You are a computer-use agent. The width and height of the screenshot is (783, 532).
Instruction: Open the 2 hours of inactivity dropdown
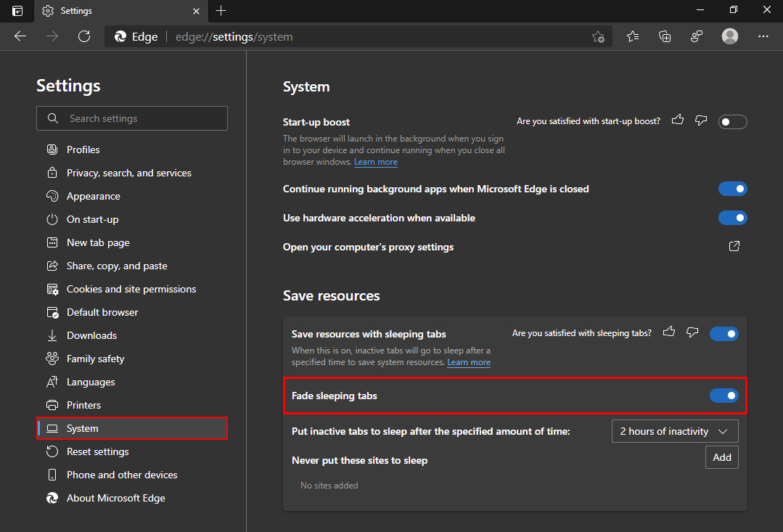[x=675, y=431]
